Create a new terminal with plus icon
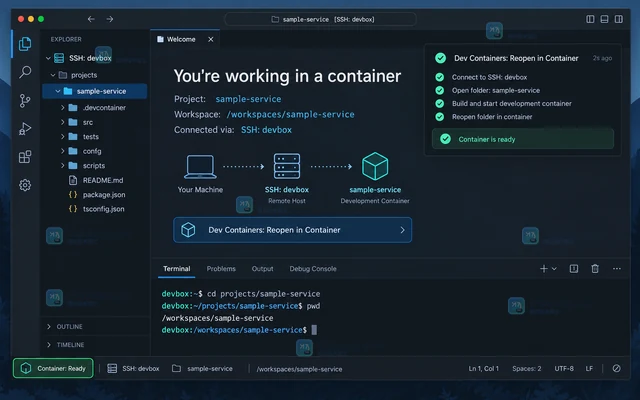This screenshot has height=400, width=640. [544, 269]
